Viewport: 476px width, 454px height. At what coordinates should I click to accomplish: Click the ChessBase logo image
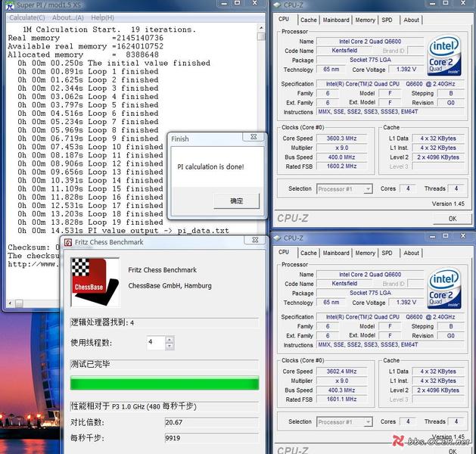pyautogui.click(x=95, y=282)
